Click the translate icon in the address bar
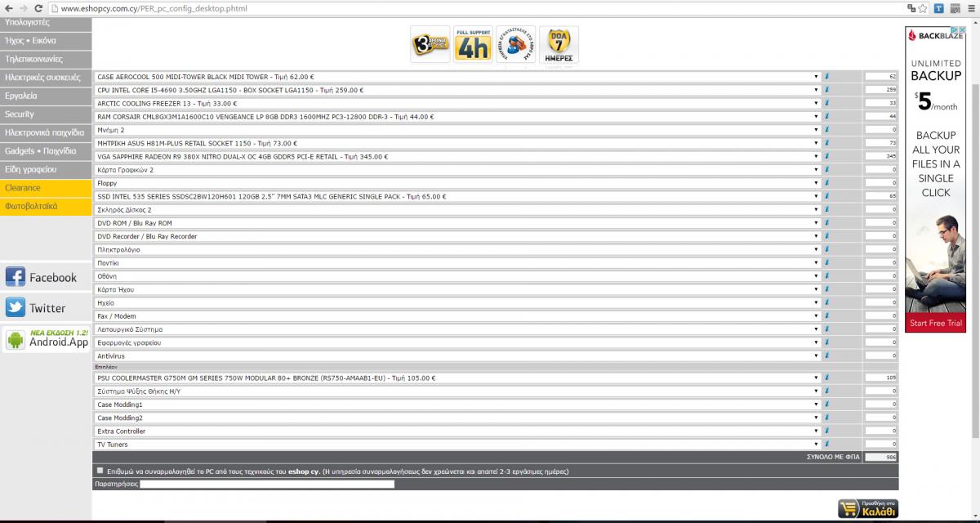The height and width of the screenshot is (523, 980). point(910,8)
